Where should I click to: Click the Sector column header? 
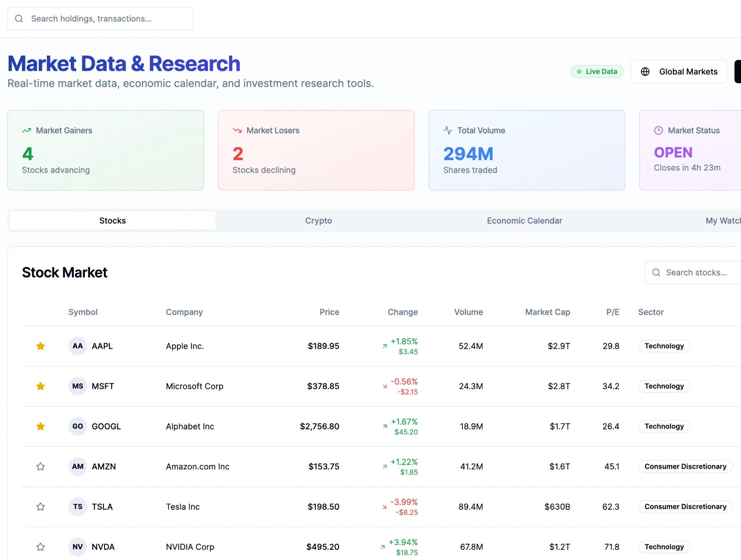651,312
